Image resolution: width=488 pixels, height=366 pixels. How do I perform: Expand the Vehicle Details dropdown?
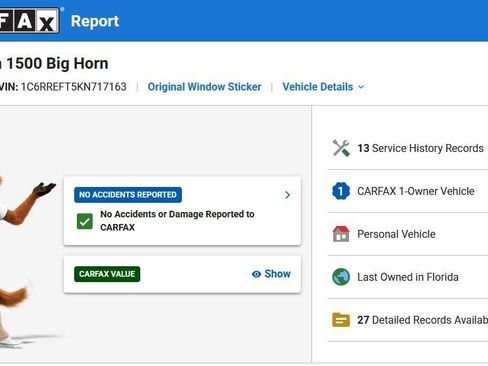(x=323, y=87)
